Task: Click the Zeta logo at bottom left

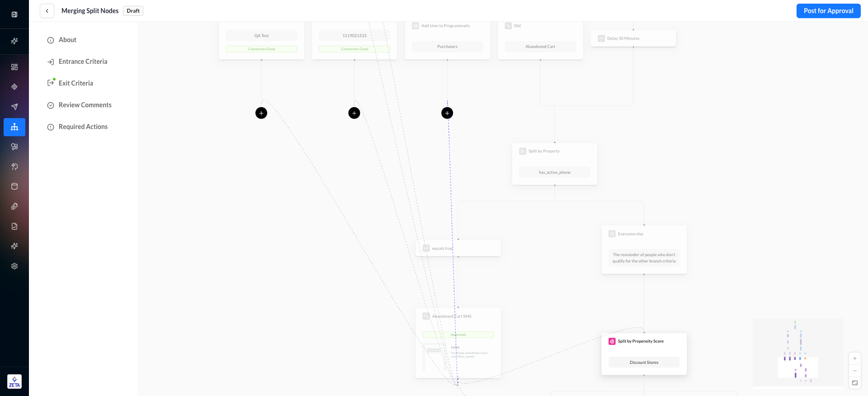Action: pyautogui.click(x=14, y=382)
